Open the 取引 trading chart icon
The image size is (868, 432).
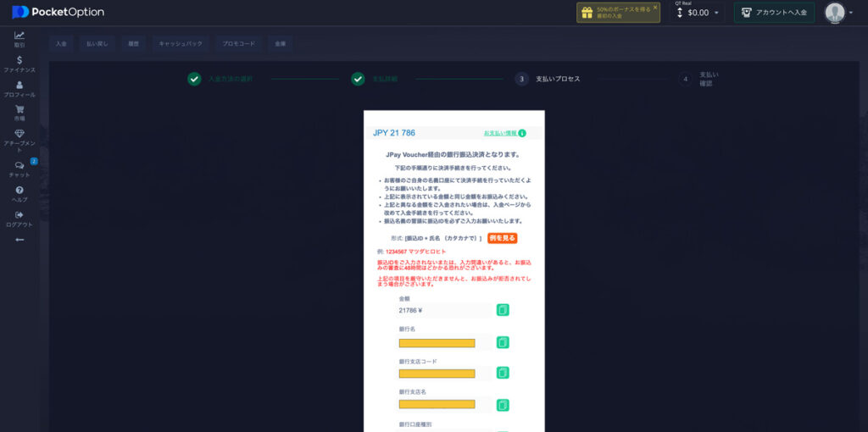tap(19, 36)
